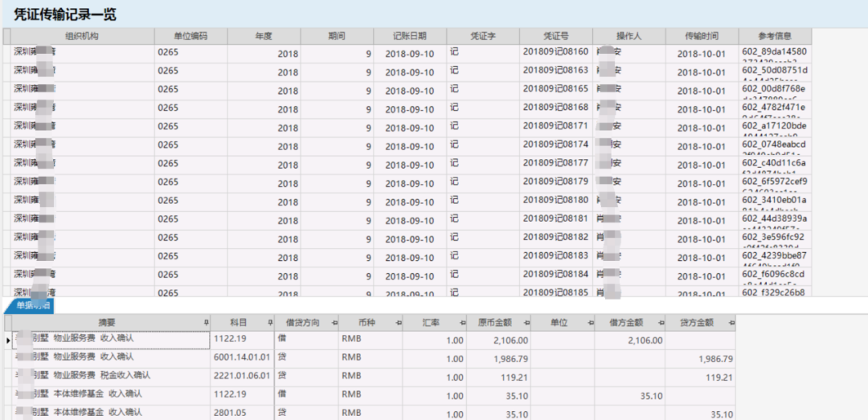The image size is (868, 420).
Task: Open the 单据明细 tab
Action: [x=29, y=305]
